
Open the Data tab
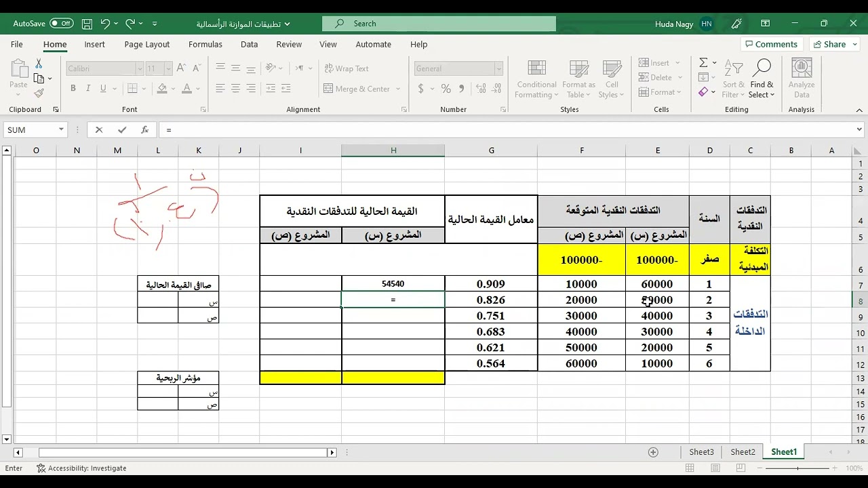coord(249,44)
